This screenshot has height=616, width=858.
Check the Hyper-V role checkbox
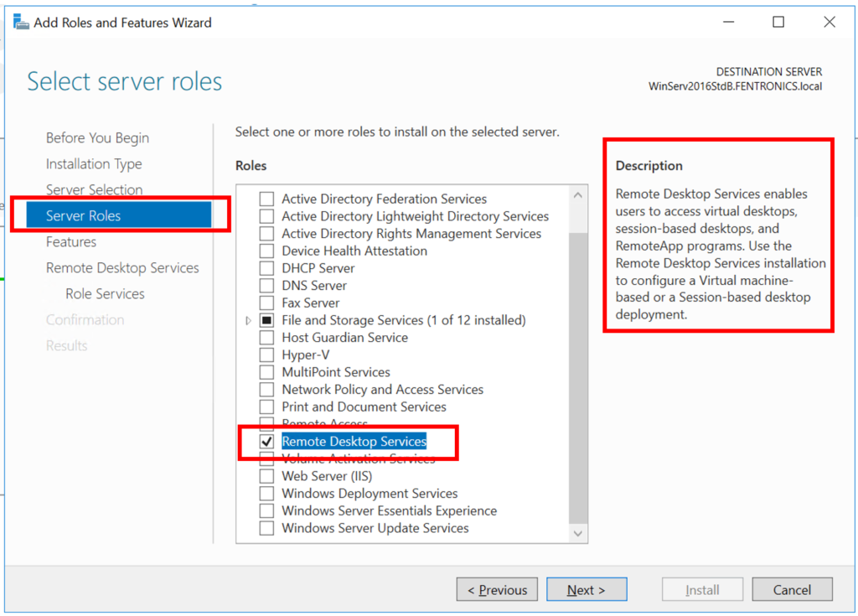pos(266,355)
